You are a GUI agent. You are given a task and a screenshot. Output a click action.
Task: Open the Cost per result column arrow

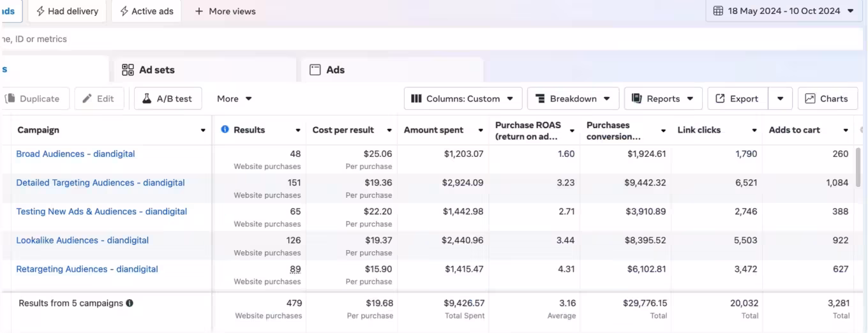click(389, 130)
